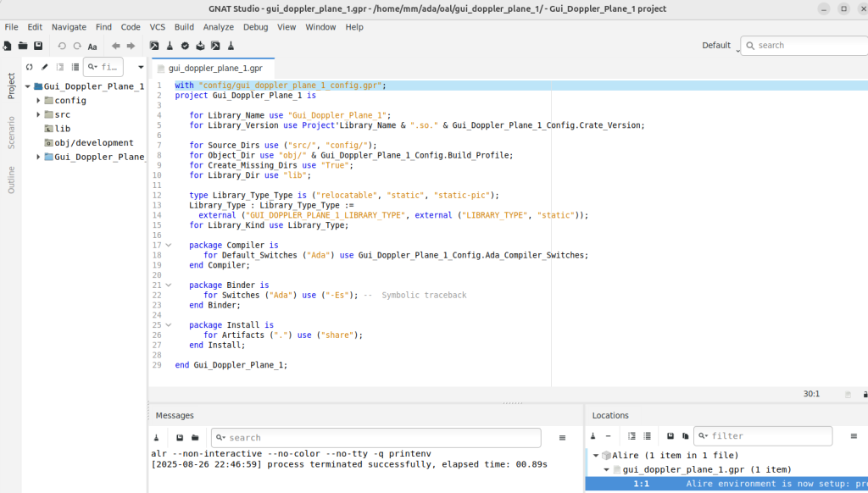Expand all nodes in Project panel
Viewport: 868px width, 493px height.
[x=60, y=67]
